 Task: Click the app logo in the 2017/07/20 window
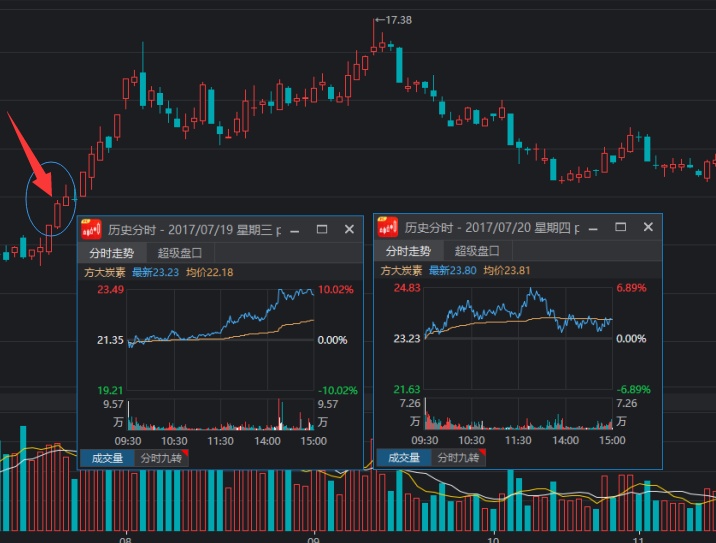388,228
